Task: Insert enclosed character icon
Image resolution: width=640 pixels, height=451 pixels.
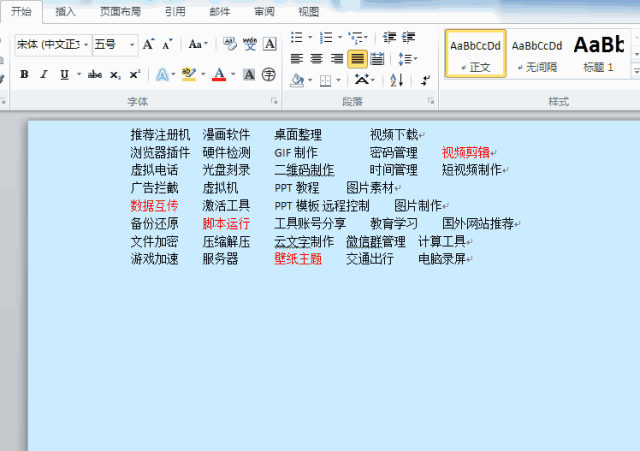Action: pos(269,74)
